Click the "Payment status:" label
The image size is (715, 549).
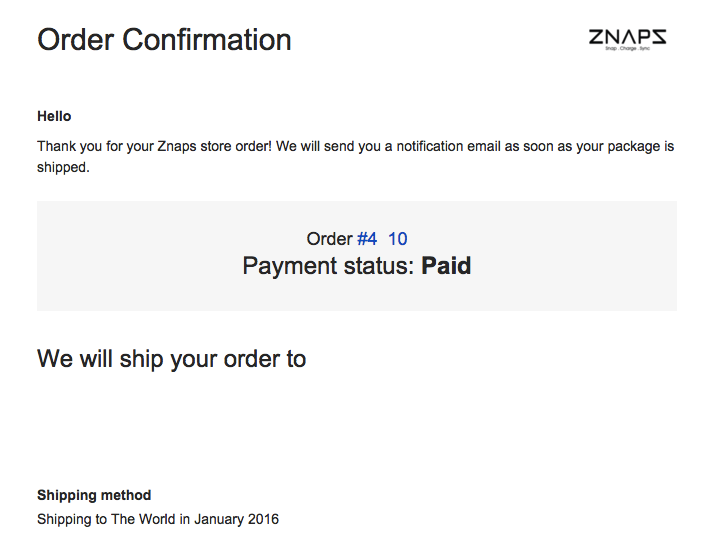pyautogui.click(x=329, y=266)
